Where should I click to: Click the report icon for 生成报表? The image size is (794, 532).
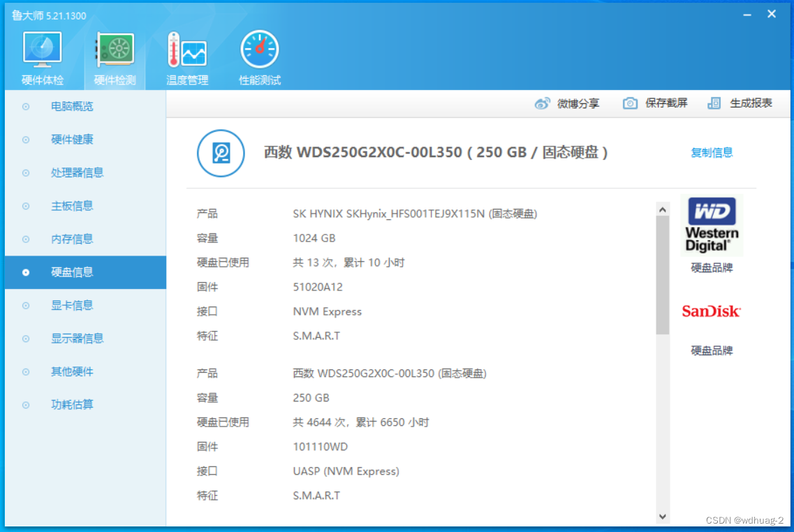(714, 103)
